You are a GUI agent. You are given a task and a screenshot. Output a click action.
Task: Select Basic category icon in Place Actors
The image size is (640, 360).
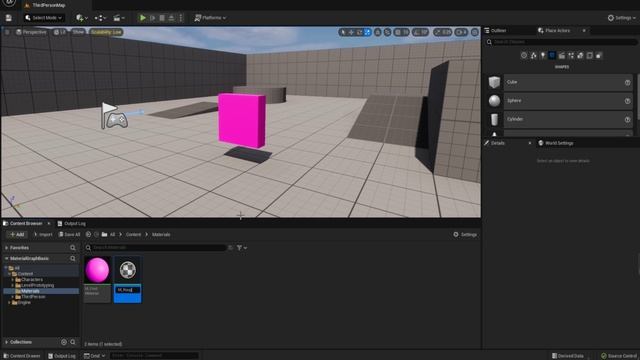533,56
